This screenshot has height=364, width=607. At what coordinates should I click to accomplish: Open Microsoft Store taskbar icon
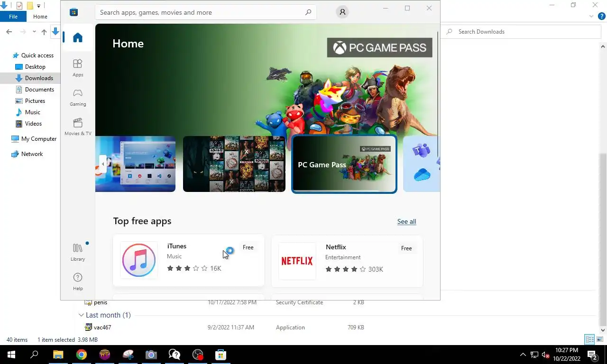point(221,355)
